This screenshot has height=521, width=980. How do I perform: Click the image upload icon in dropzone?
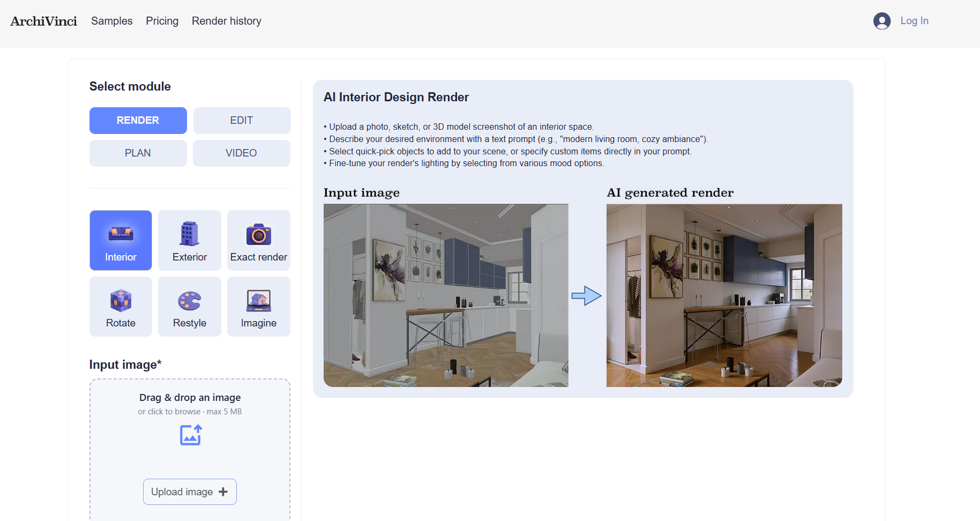[190, 435]
